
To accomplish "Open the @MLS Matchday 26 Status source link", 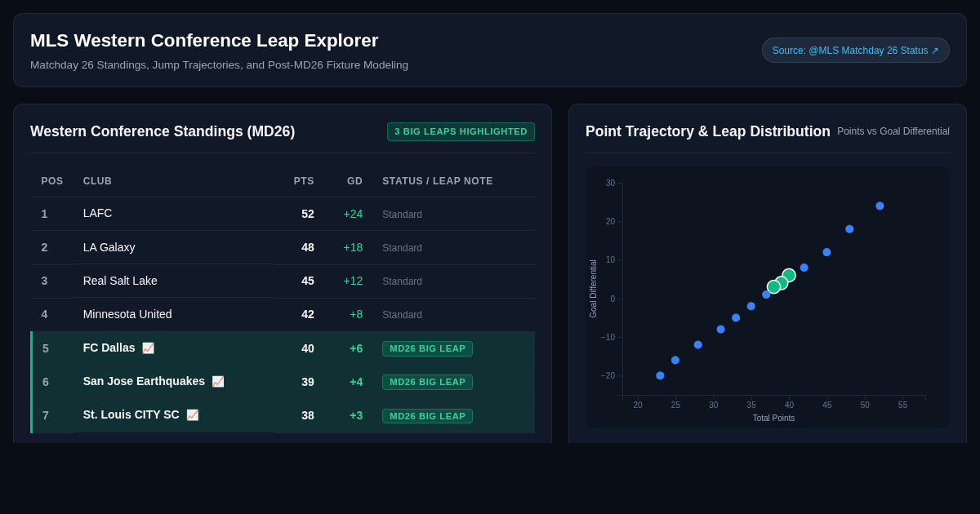I will pyautogui.click(x=855, y=51).
